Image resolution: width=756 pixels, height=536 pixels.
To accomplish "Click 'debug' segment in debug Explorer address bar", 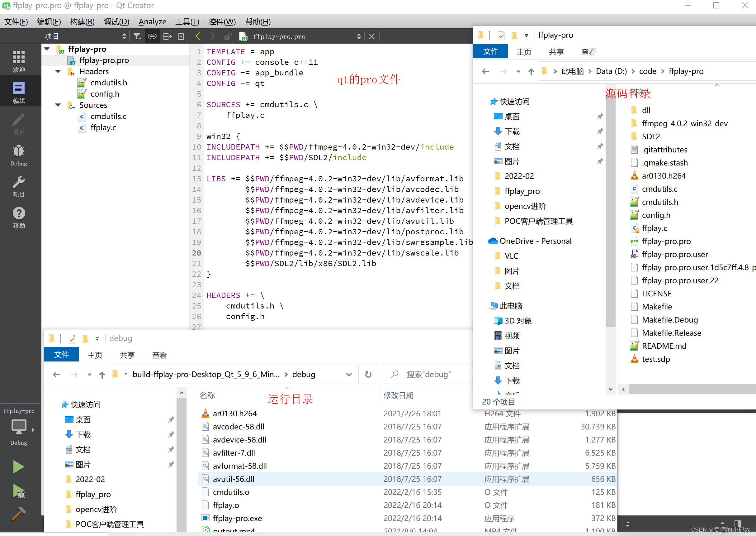I will tap(304, 375).
